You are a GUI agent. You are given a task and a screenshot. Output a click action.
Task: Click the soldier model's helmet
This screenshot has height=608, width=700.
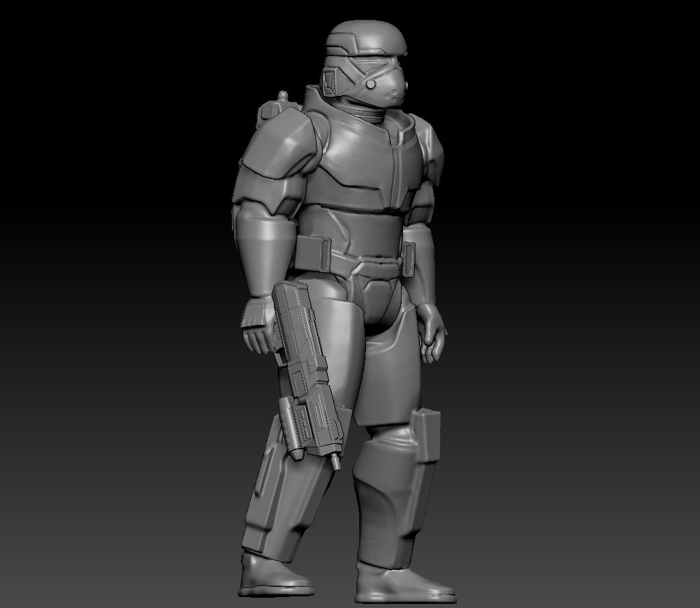[367, 64]
